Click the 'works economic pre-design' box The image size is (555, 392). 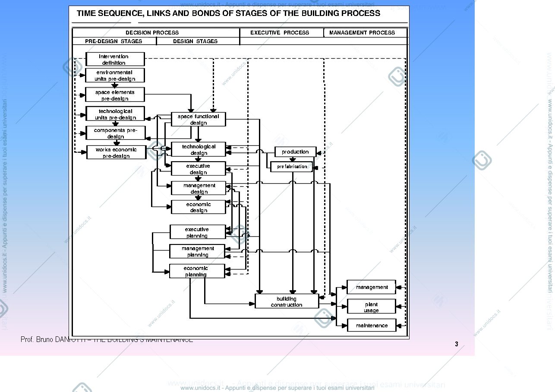click(x=116, y=152)
